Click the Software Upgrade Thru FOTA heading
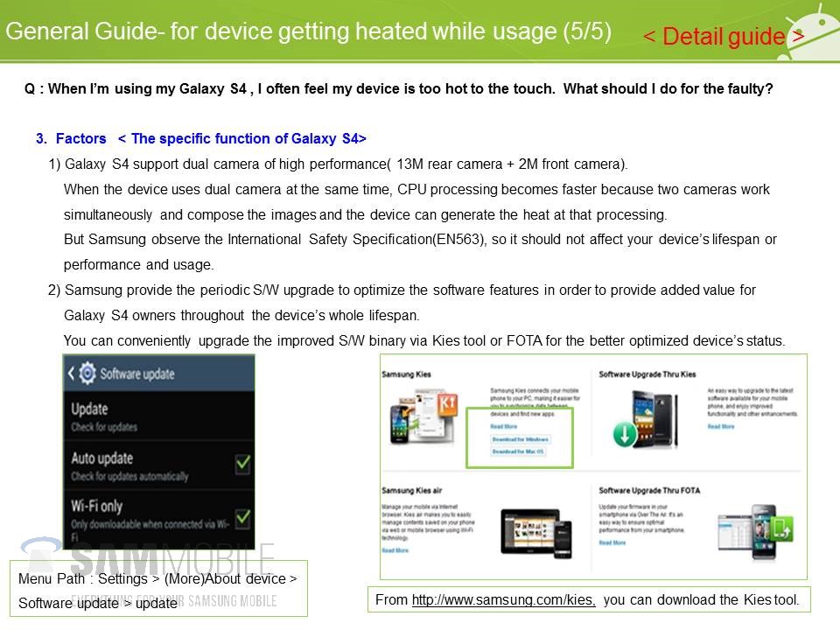Screen dimensions: 840x630 tap(649, 491)
